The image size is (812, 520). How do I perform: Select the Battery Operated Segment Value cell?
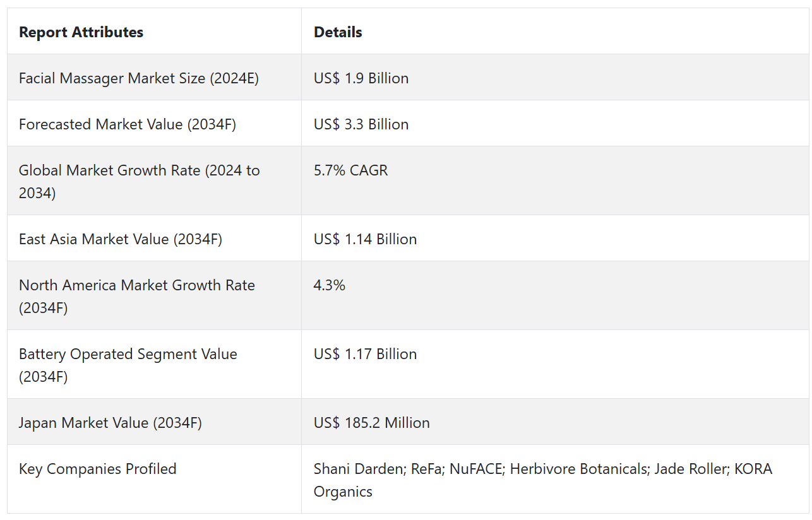tap(128, 365)
